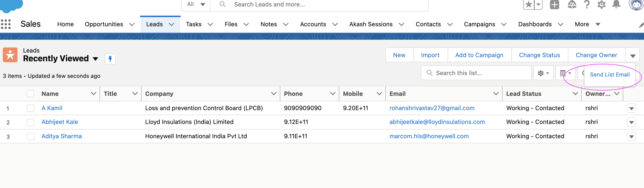Screen dimensions: 644x188
Task: Expand the Recently Viewed list dropdown
Action: (x=95, y=59)
